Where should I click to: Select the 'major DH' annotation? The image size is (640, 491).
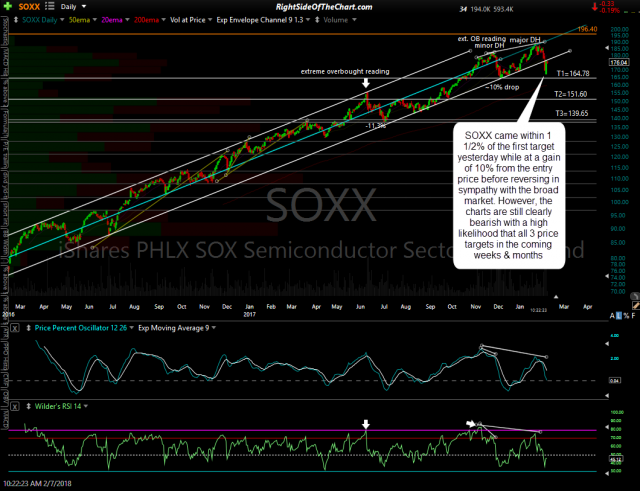524,40
